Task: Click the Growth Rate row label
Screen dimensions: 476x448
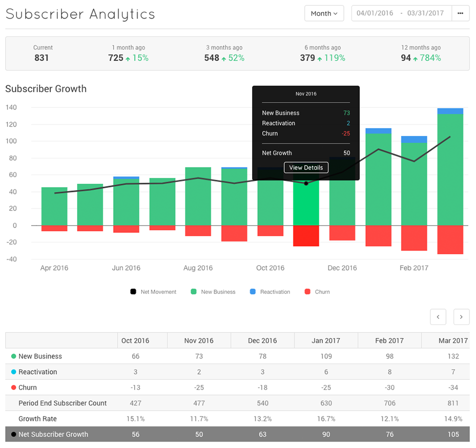Action: 38,419
